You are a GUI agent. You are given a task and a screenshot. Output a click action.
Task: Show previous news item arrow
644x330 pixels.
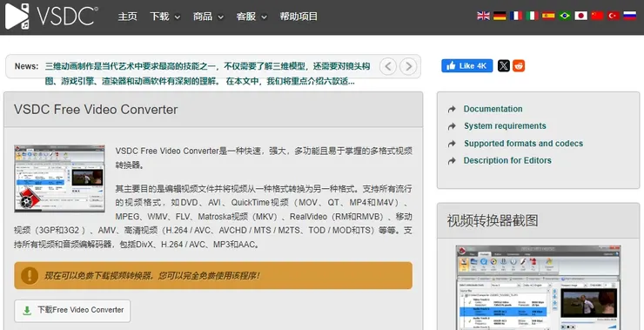coord(388,66)
